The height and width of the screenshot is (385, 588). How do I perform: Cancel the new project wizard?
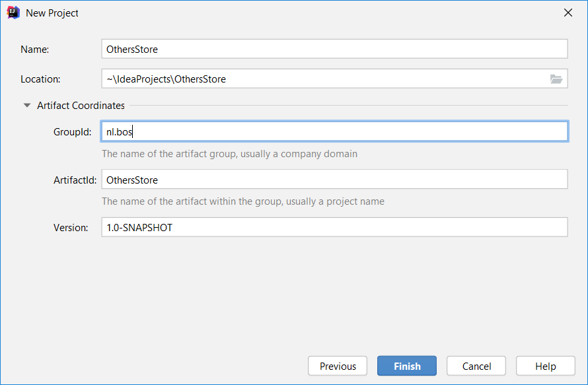(x=476, y=366)
